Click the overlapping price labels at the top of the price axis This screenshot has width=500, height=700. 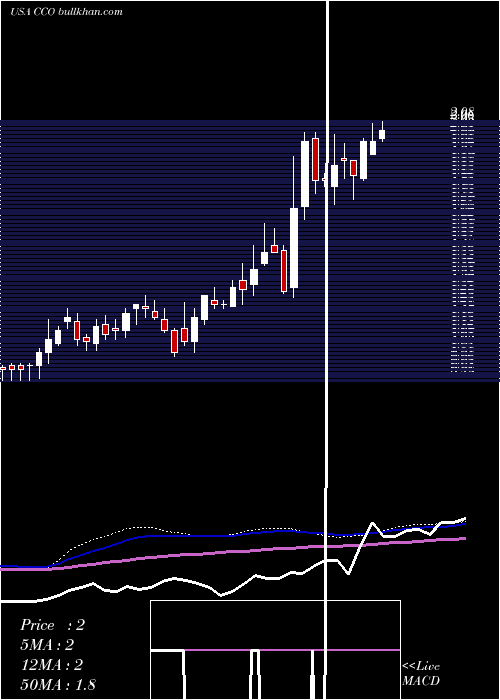click(x=462, y=113)
